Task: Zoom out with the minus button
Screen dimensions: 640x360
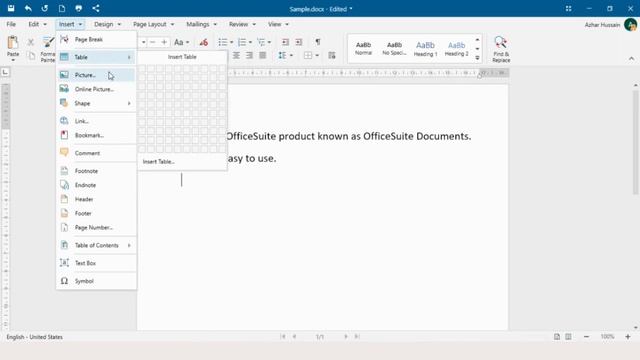Action: (587, 337)
